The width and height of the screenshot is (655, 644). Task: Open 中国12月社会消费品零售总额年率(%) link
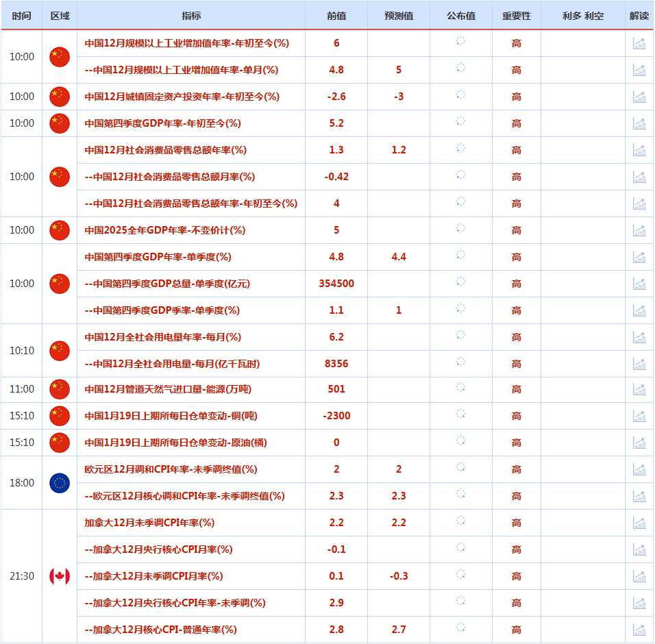point(165,150)
